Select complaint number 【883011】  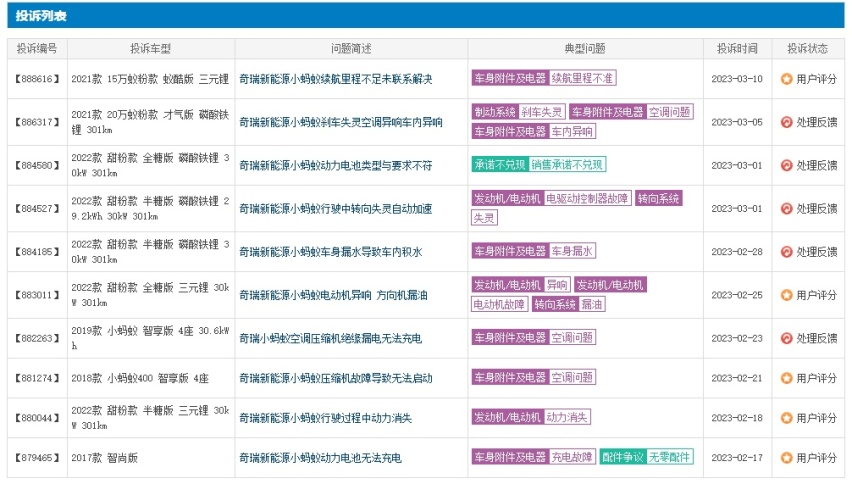[37, 295]
